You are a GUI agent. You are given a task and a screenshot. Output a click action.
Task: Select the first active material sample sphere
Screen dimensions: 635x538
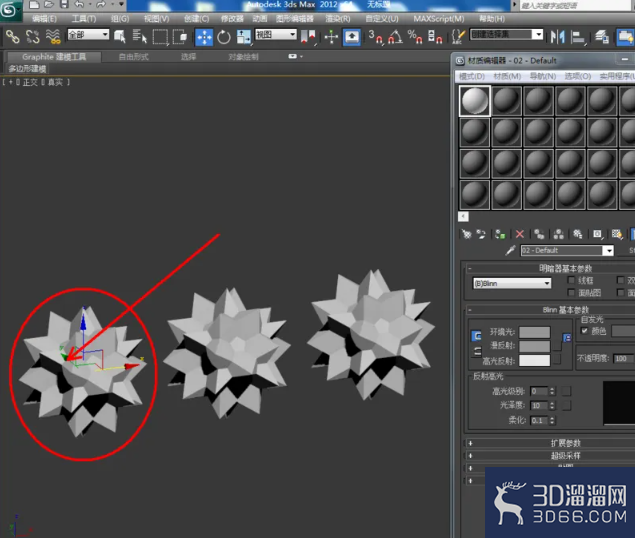pos(475,100)
